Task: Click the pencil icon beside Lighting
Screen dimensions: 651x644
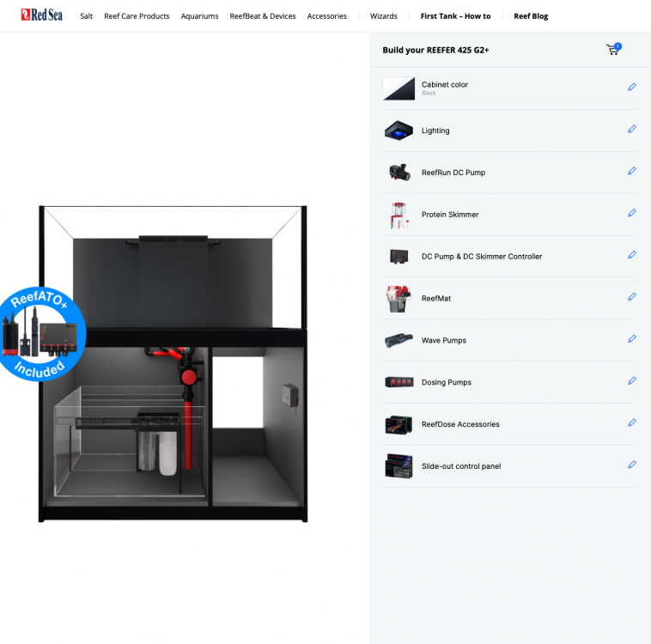Action: point(631,130)
